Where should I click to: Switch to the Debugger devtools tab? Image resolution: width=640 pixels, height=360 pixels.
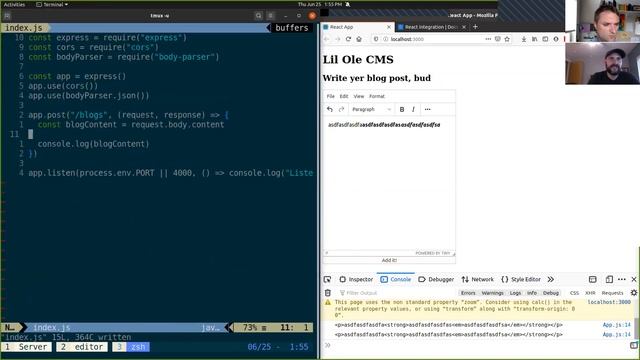pos(436,280)
